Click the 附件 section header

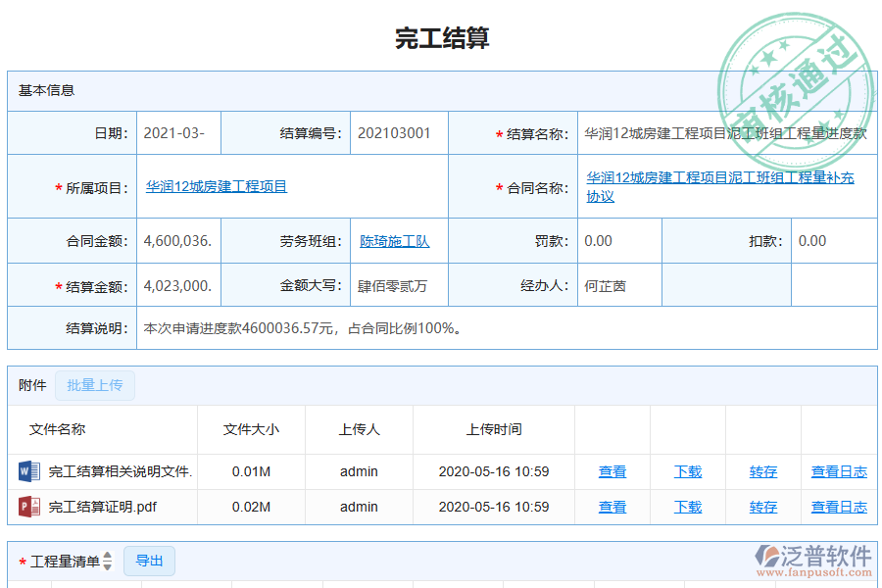(30, 385)
